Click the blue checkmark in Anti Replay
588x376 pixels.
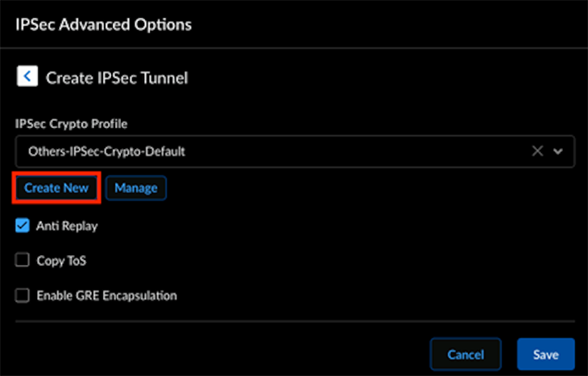pos(23,226)
